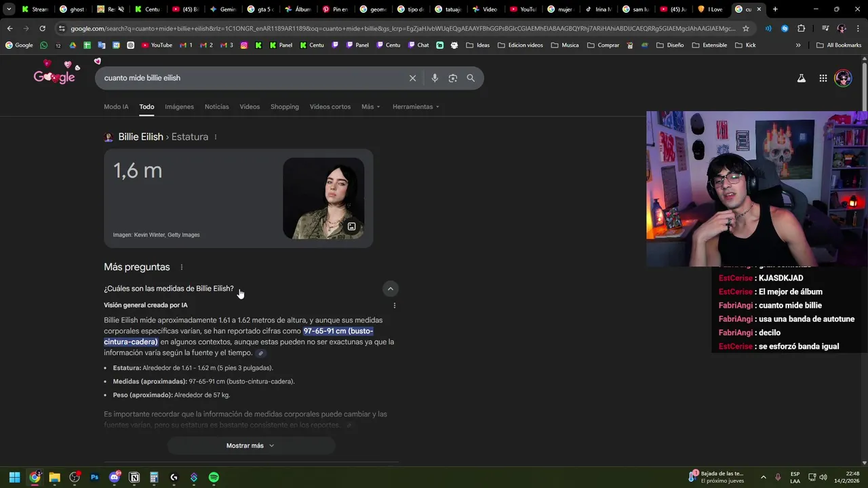The width and height of the screenshot is (868, 488).
Task: Open the Herramientas dropdown
Action: (416, 106)
